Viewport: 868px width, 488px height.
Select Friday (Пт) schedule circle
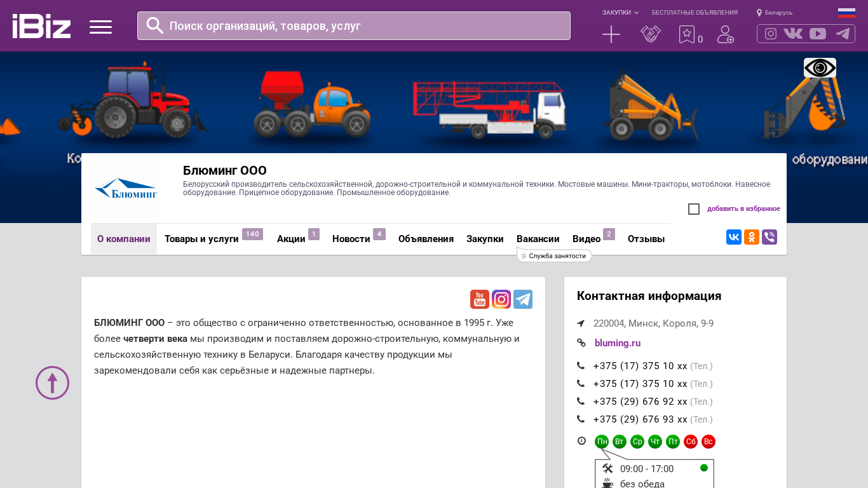(673, 442)
